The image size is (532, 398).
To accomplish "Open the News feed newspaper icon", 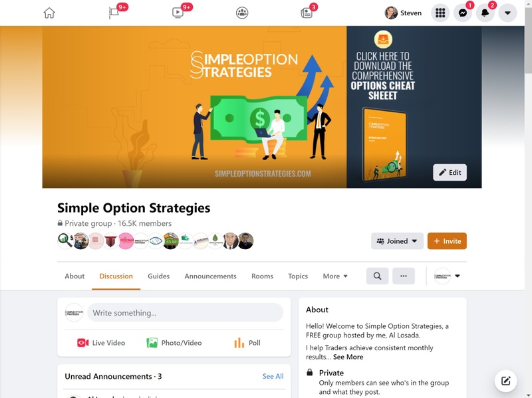I will click(x=307, y=13).
